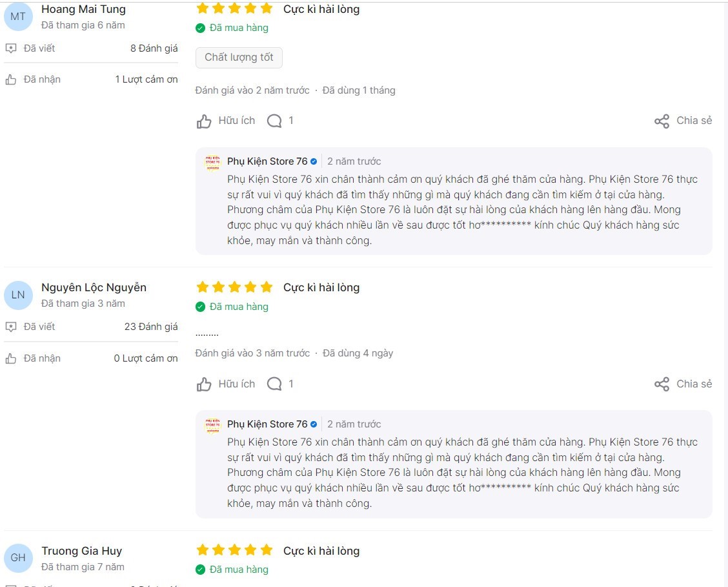Click Phụ Kiện Store 76 name in second reply
The width and height of the screenshot is (728, 587).
click(x=267, y=424)
